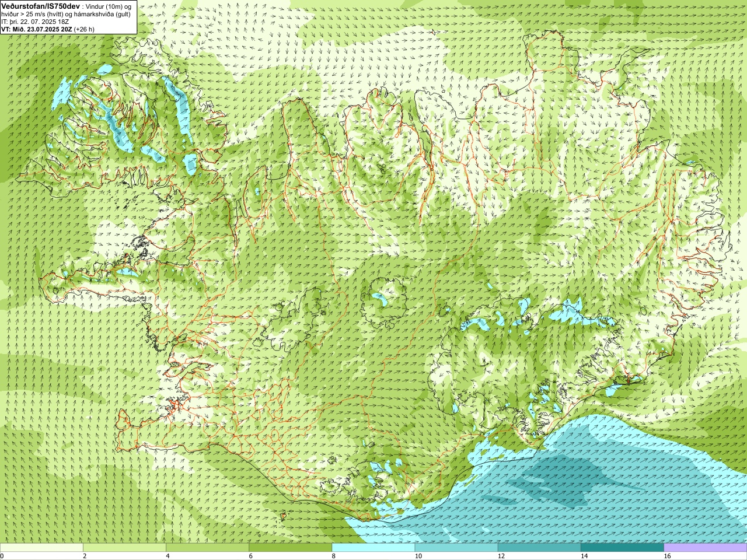Select the 0–2 m/s pale yellow scale swatch
This screenshot has height=560, width=747.
coord(41,548)
